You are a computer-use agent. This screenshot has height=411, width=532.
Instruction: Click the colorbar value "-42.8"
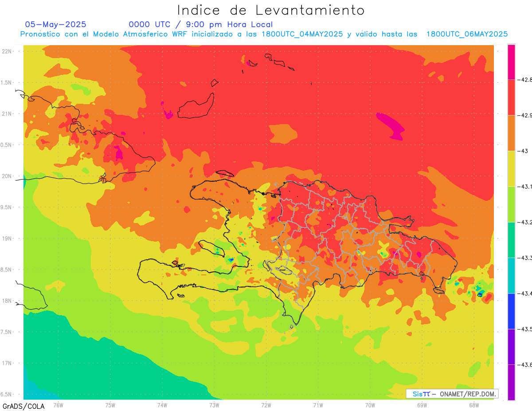point(525,80)
